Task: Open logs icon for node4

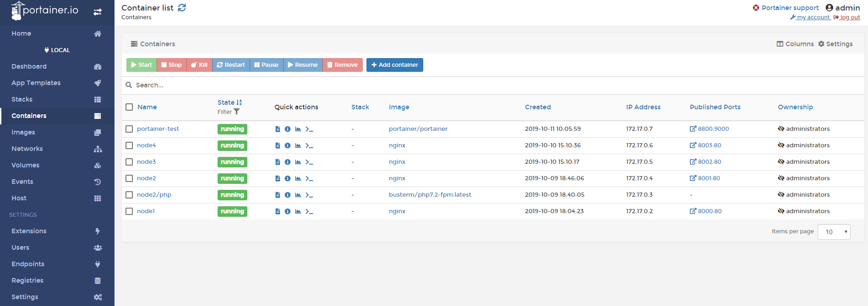Action: 278,145
